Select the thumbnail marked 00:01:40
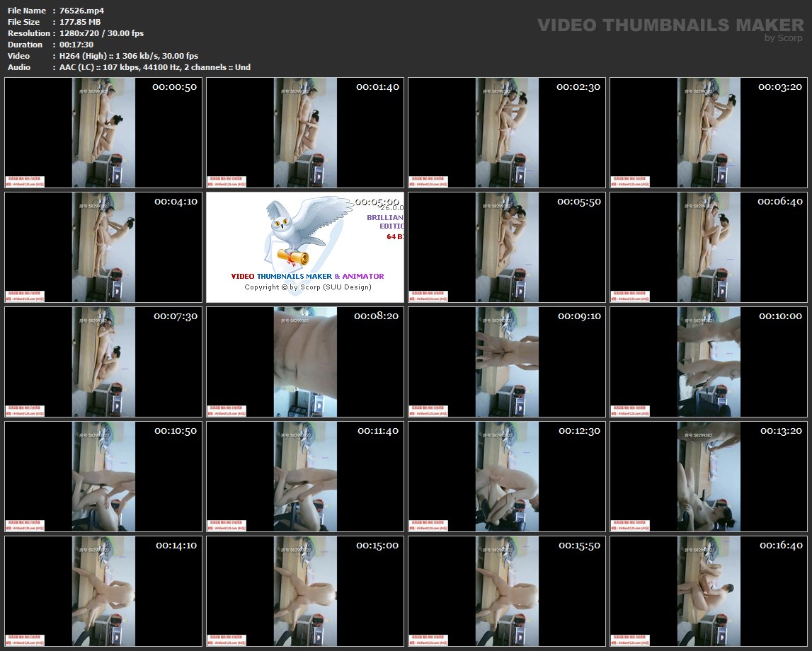Screen dimensions: 812x651 [x=305, y=132]
